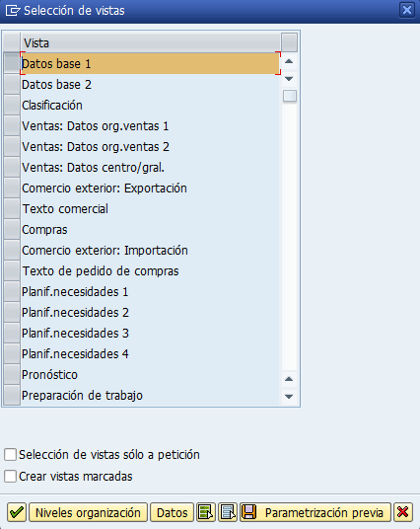The image size is (420, 529).
Task: Click the vertical scrollbar thumb
Action: [290, 96]
